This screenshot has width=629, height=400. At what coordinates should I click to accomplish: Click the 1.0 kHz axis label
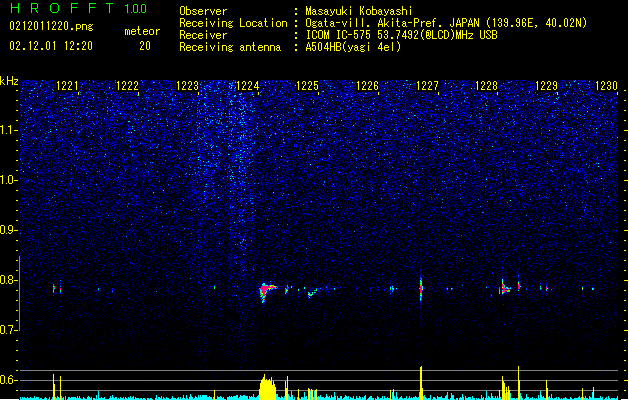point(8,180)
